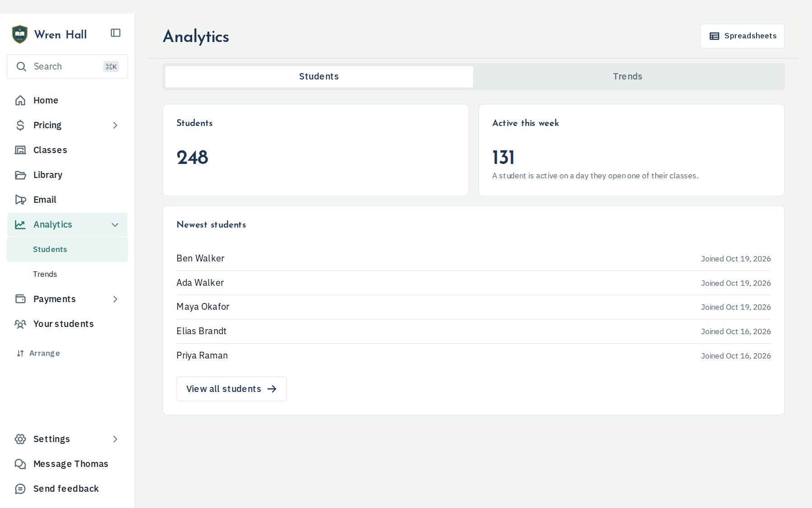Open Library in sidebar
This screenshot has height=508, width=812.
[x=67, y=175]
